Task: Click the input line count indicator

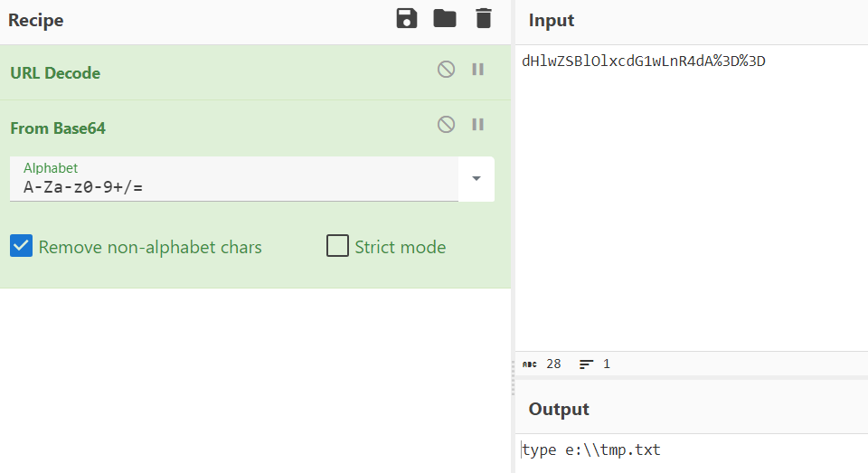Action: [595, 364]
